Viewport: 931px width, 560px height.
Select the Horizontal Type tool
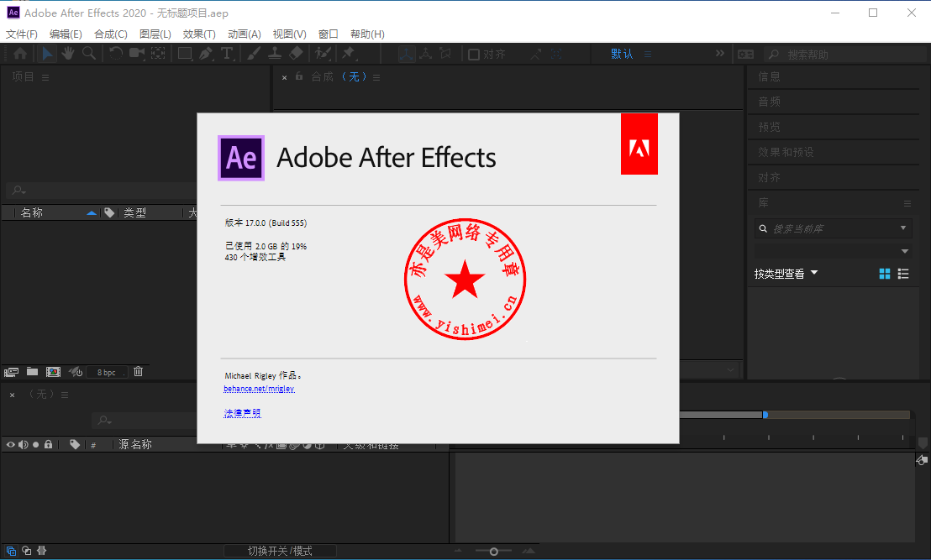(x=227, y=54)
